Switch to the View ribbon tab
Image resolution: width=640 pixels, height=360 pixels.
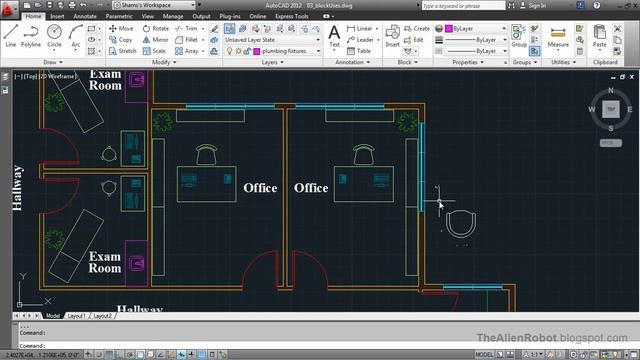point(147,16)
